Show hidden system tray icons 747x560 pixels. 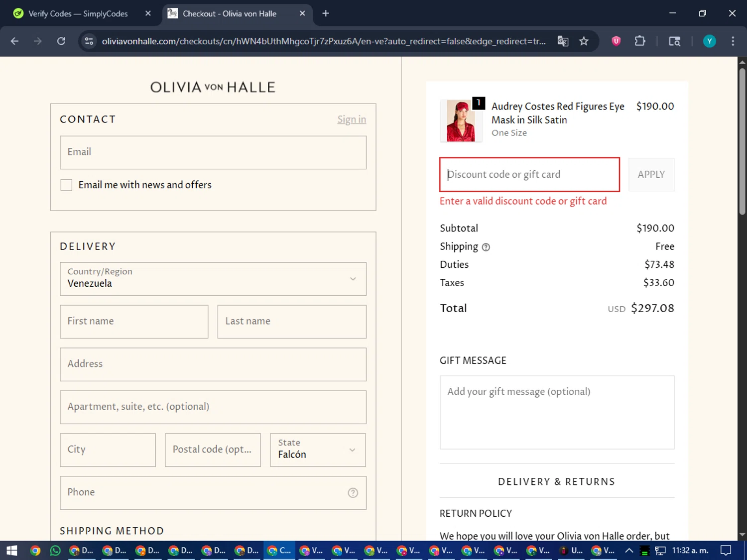click(629, 551)
